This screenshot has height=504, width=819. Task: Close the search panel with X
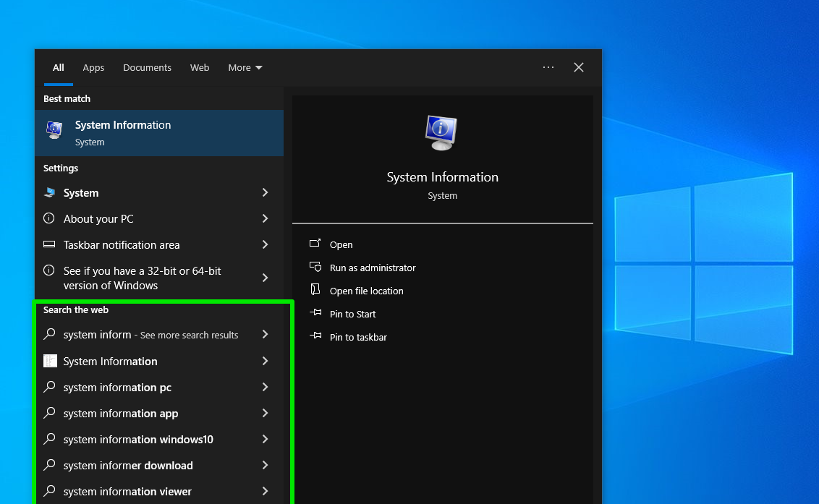(579, 67)
